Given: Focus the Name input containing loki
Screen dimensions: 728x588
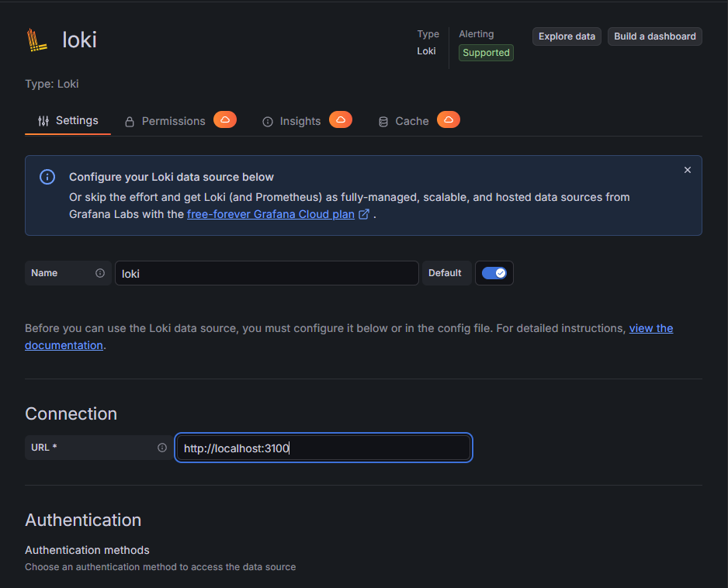Looking at the screenshot, I should (x=266, y=273).
